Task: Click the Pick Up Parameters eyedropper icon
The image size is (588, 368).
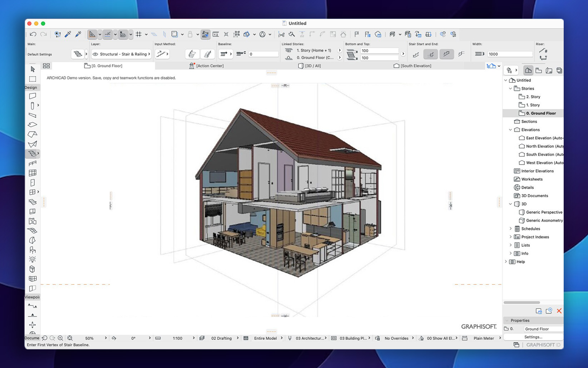Action: pyautogui.click(x=68, y=34)
